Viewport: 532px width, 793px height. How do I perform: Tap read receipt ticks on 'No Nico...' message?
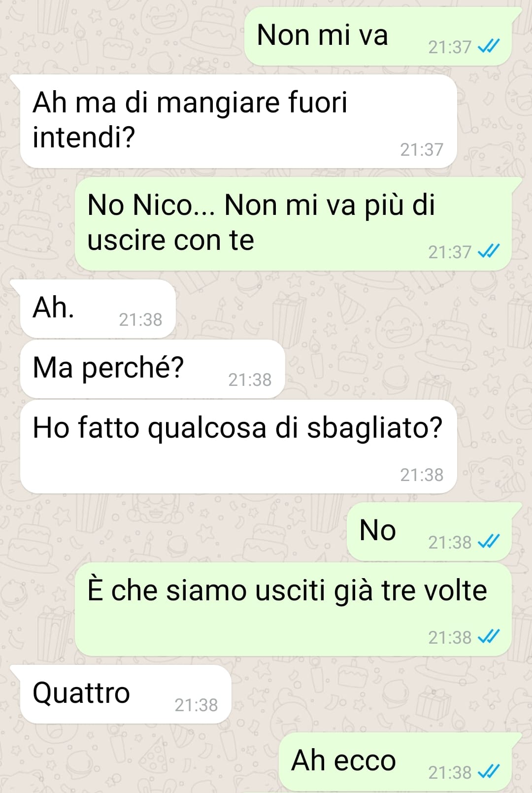click(x=489, y=251)
